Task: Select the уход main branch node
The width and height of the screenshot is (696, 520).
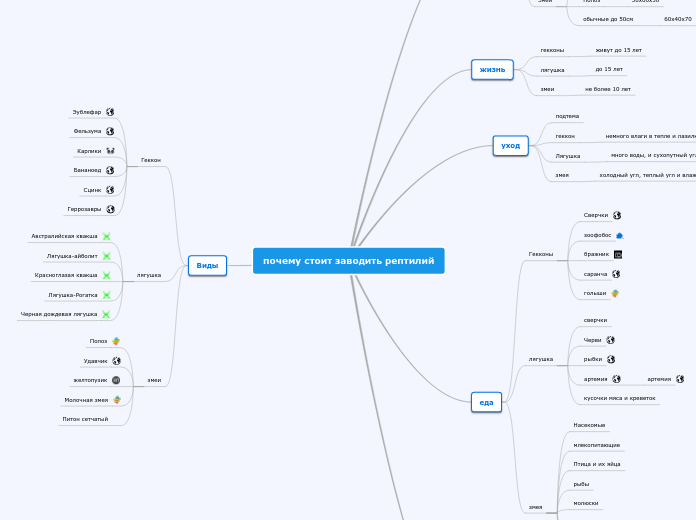Action: click(510, 146)
